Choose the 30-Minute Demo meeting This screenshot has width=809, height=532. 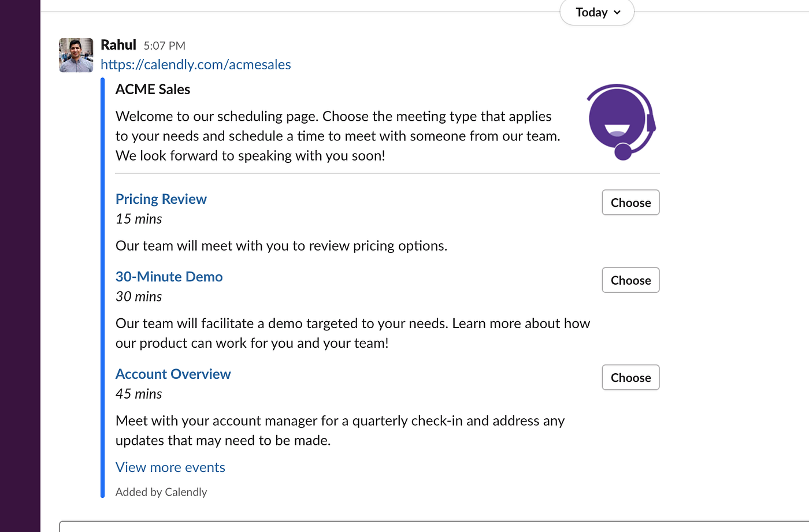coord(630,280)
